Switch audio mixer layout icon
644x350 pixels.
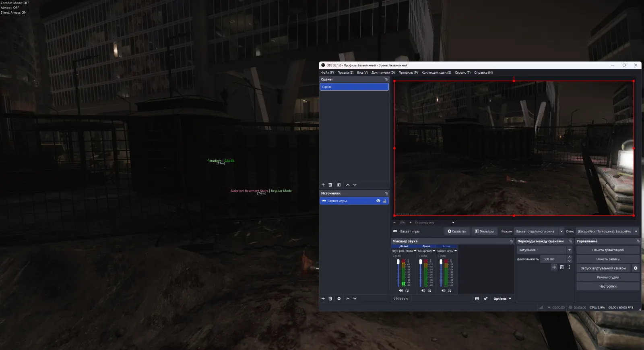[x=477, y=298]
